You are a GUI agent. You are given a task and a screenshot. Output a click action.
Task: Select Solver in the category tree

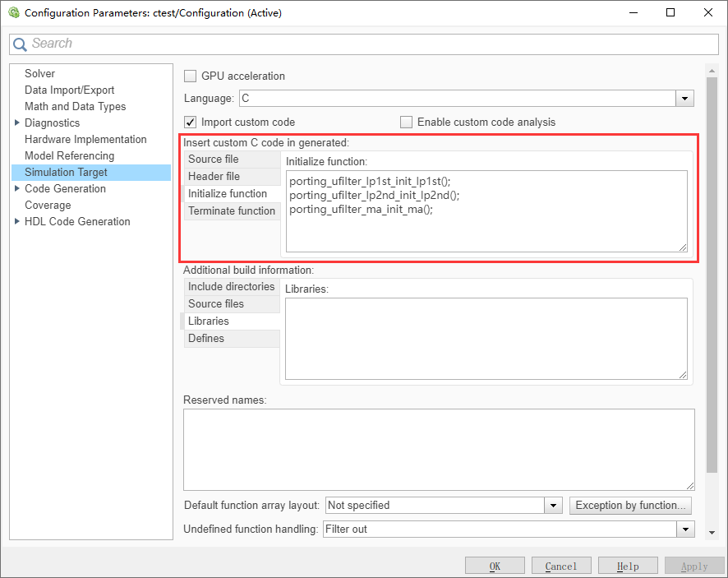pyautogui.click(x=40, y=73)
